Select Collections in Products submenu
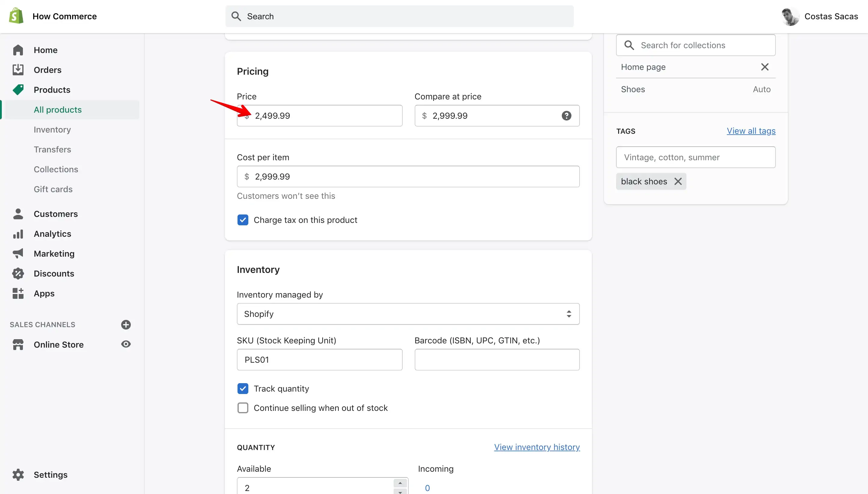 coord(56,169)
